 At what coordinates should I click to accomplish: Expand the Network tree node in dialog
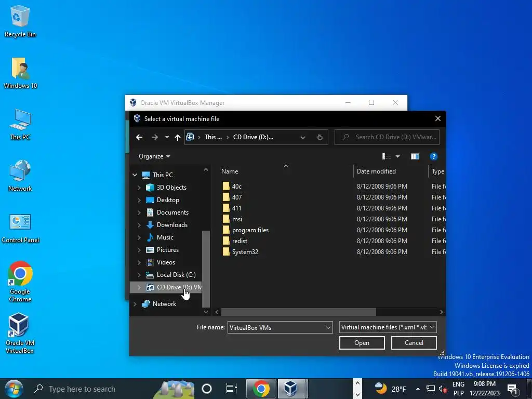pos(135,303)
